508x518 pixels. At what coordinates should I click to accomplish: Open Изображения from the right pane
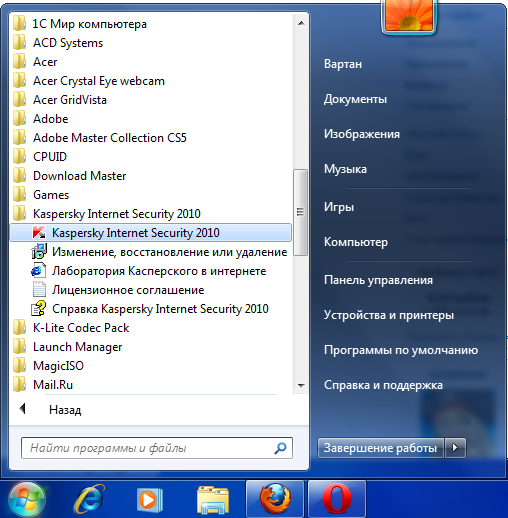[362, 134]
